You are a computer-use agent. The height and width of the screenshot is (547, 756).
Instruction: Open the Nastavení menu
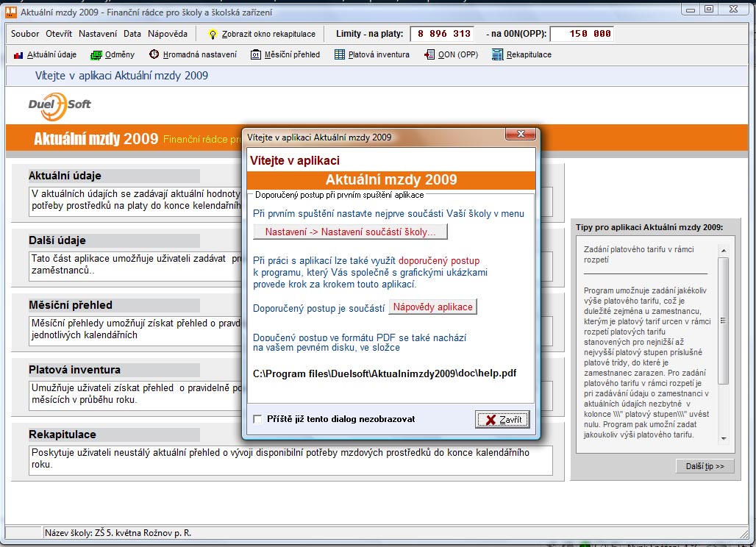[98, 34]
